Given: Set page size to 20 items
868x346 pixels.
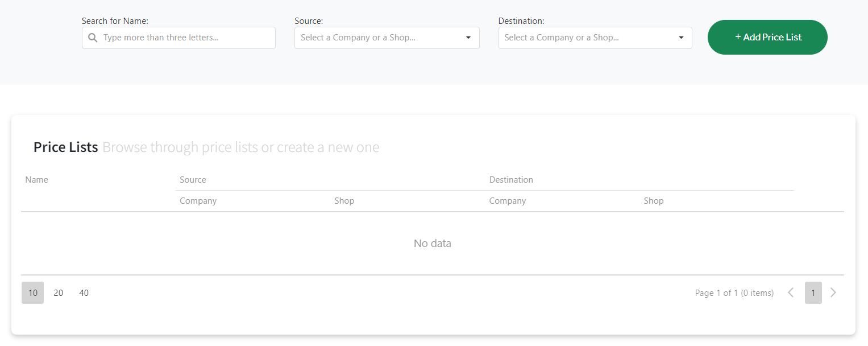Looking at the screenshot, I should coord(59,293).
